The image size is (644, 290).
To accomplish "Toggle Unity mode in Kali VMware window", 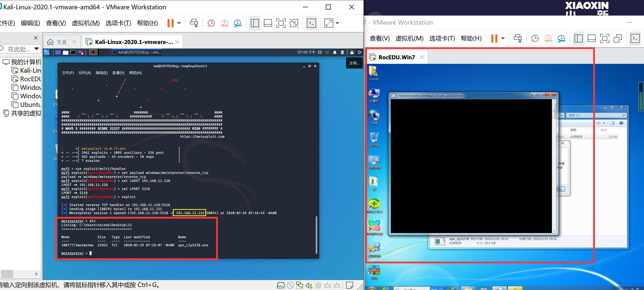I will coord(294,23).
